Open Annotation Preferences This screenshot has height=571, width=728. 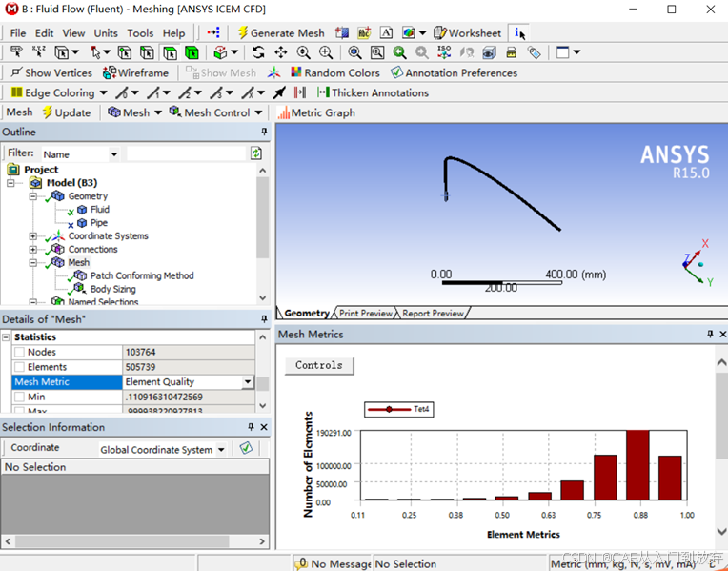point(455,73)
